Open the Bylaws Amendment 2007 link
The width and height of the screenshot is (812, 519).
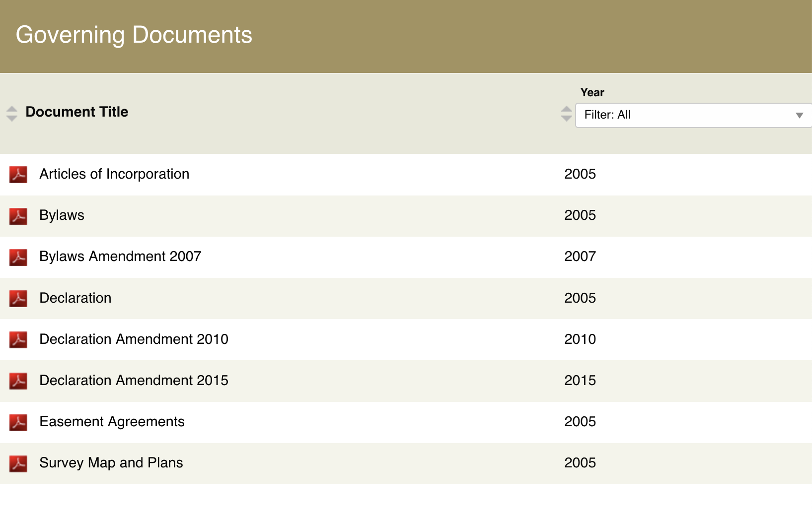tap(120, 257)
